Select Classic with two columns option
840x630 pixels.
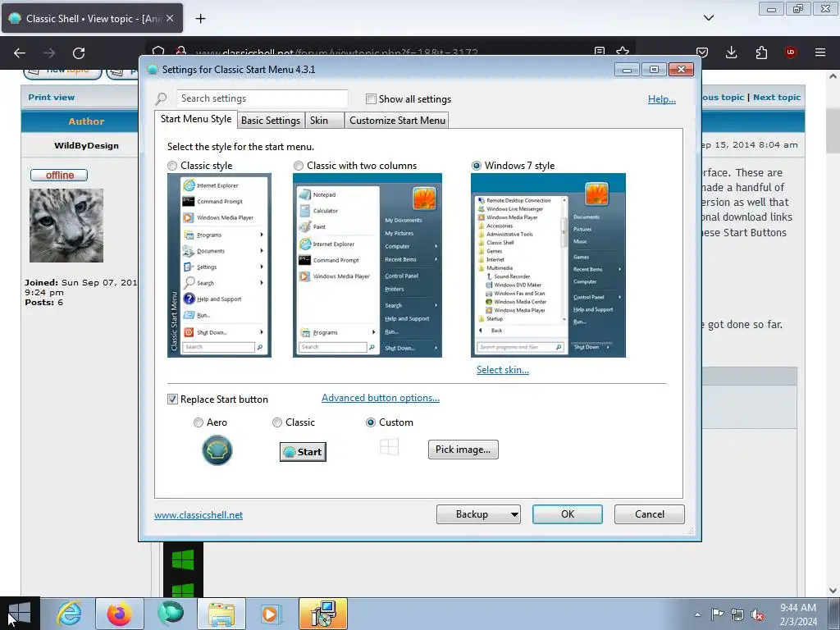pos(299,166)
